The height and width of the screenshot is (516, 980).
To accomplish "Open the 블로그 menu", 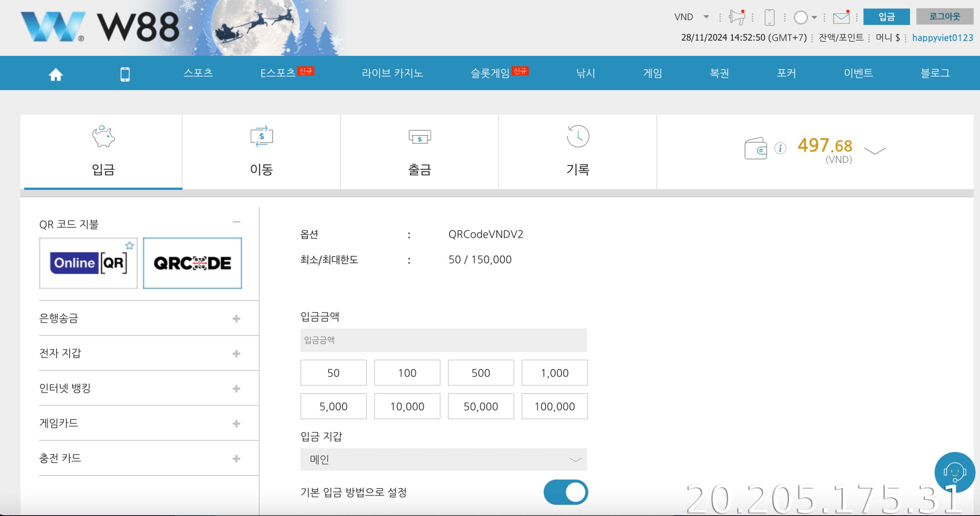I will 935,73.
